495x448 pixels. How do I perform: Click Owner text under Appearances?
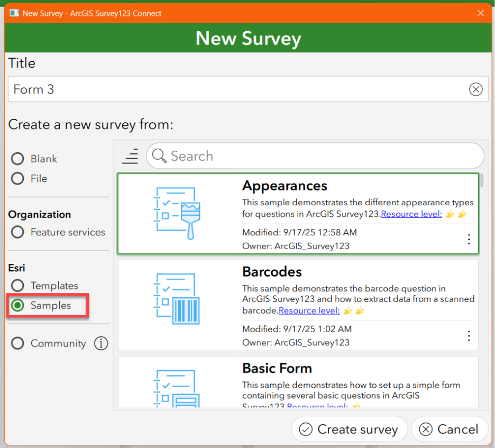(296, 246)
